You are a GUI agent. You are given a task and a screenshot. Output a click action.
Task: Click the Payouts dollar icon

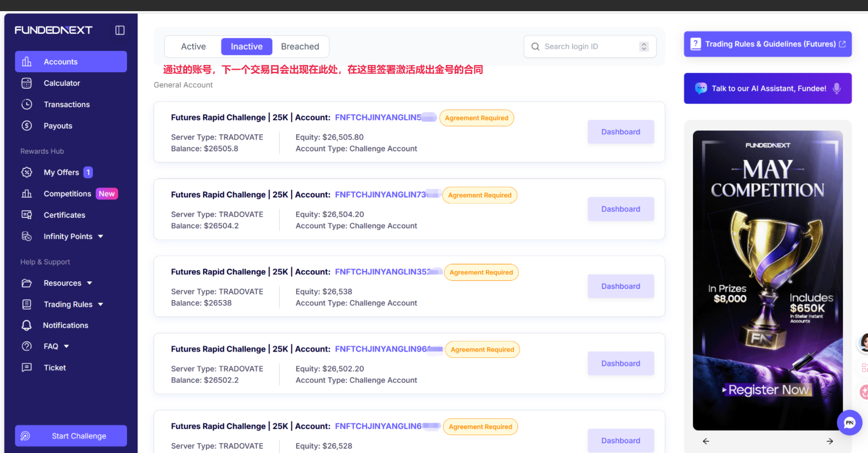(27, 126)
